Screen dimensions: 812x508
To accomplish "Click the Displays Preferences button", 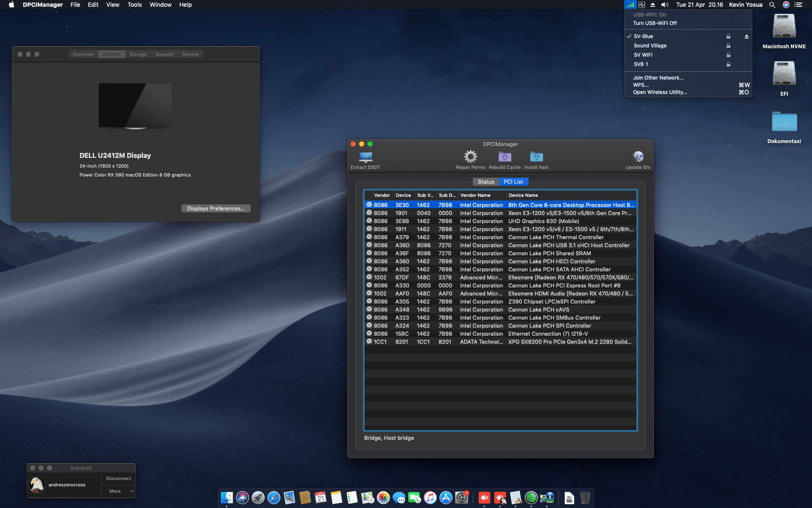I will point(216,208).
